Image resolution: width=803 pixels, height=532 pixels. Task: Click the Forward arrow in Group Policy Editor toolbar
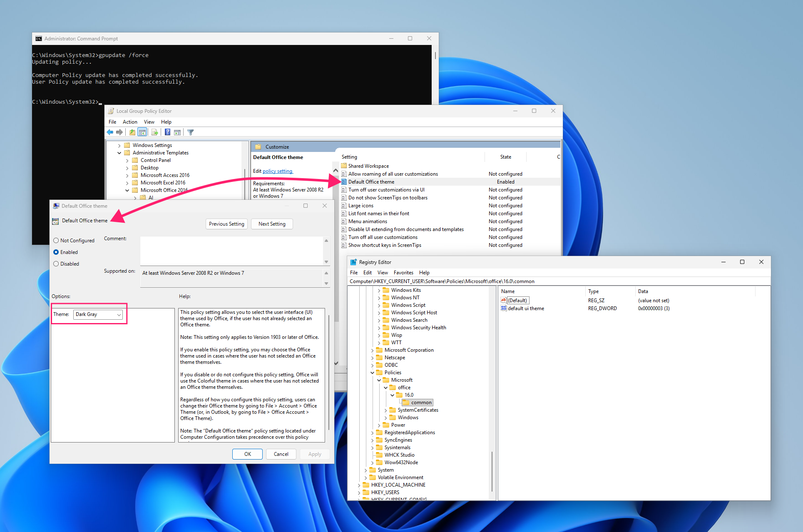[119, 132]
